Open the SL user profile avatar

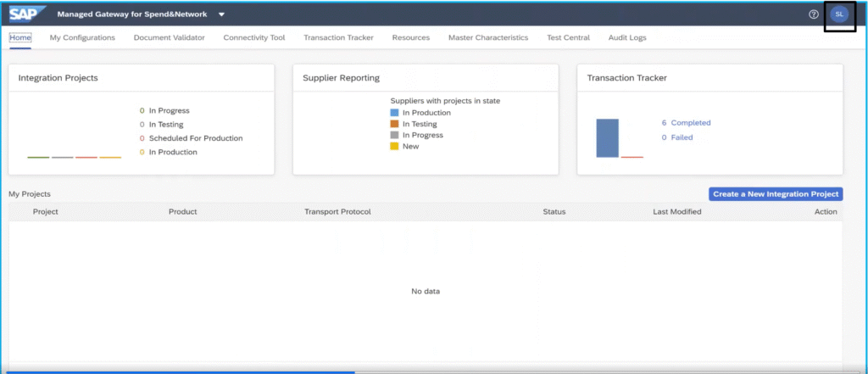(839, 14)
